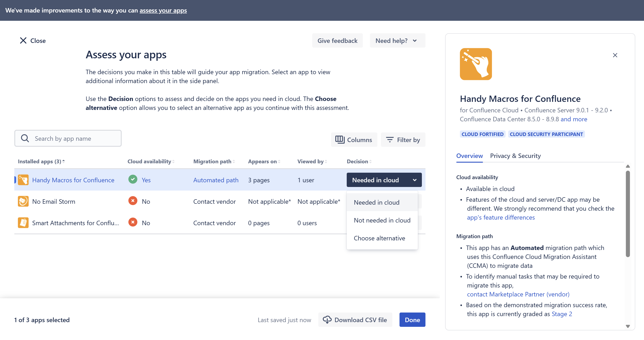644x340 pixels.
Task: Click the X Close icon at top left
Action: (23, 40)
